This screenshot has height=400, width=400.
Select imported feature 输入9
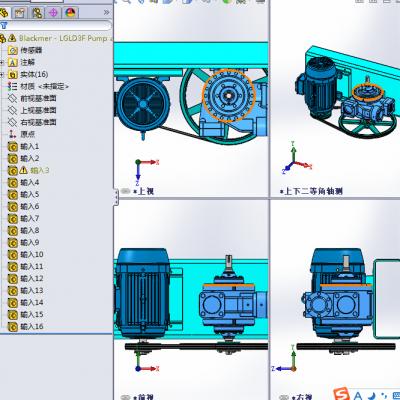pyautogui.click(x=29, y=242)
